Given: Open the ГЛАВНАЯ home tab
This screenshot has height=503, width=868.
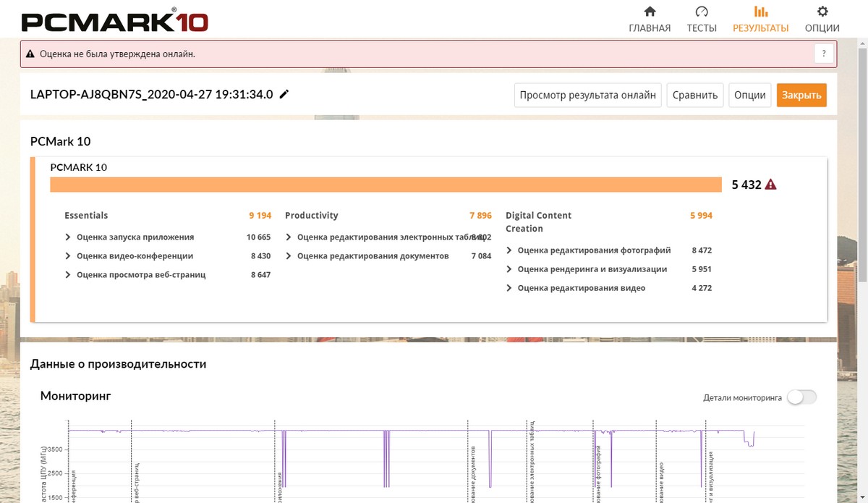Looking at the screenshot, I should tap(650, 20).
